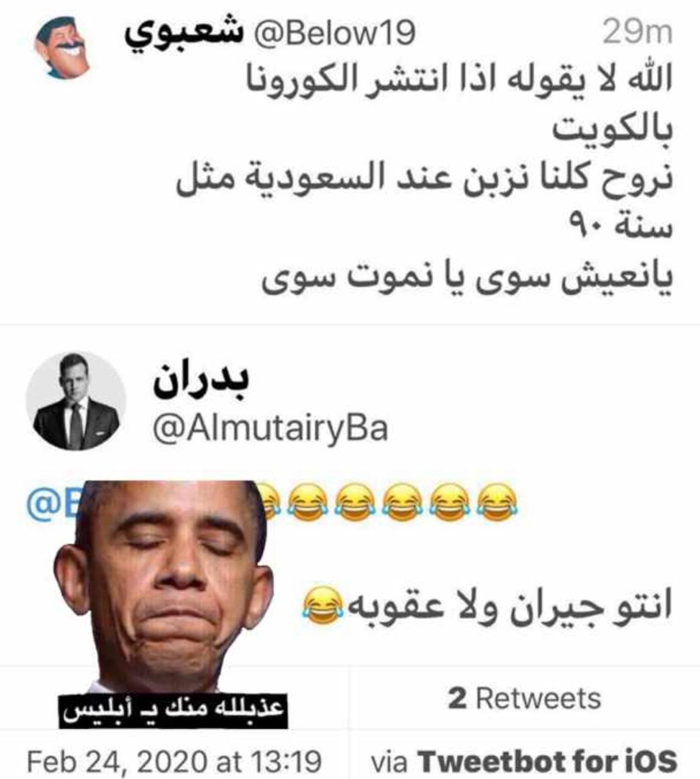The image size is (700, 779).
Task: Click the 29m tweet timestamp
Action: click(637, 32)
